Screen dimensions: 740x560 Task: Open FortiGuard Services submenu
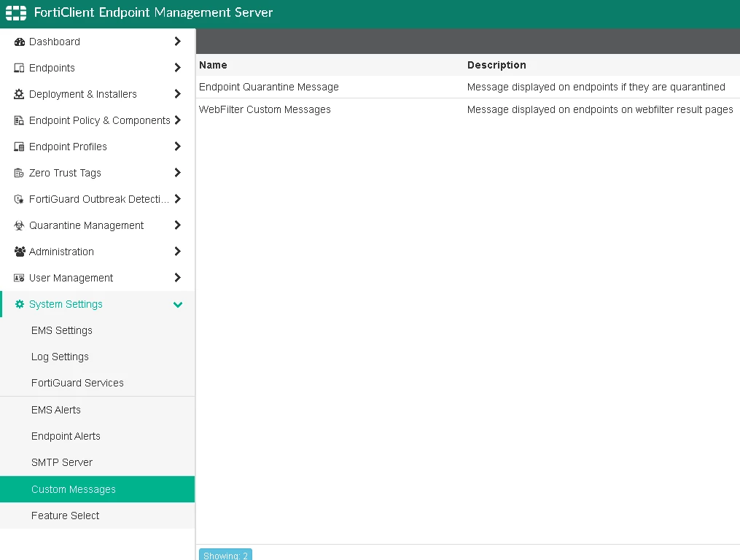[97, 383]
